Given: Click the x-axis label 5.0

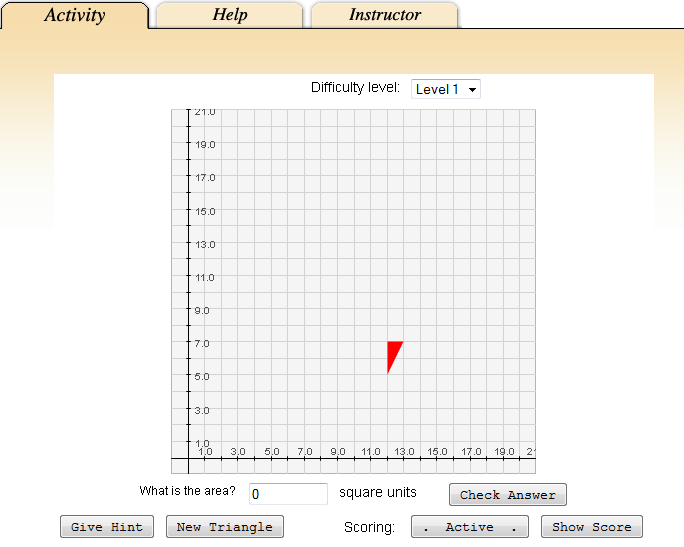Looking at the screenshot, I should [x=272, y=451].
